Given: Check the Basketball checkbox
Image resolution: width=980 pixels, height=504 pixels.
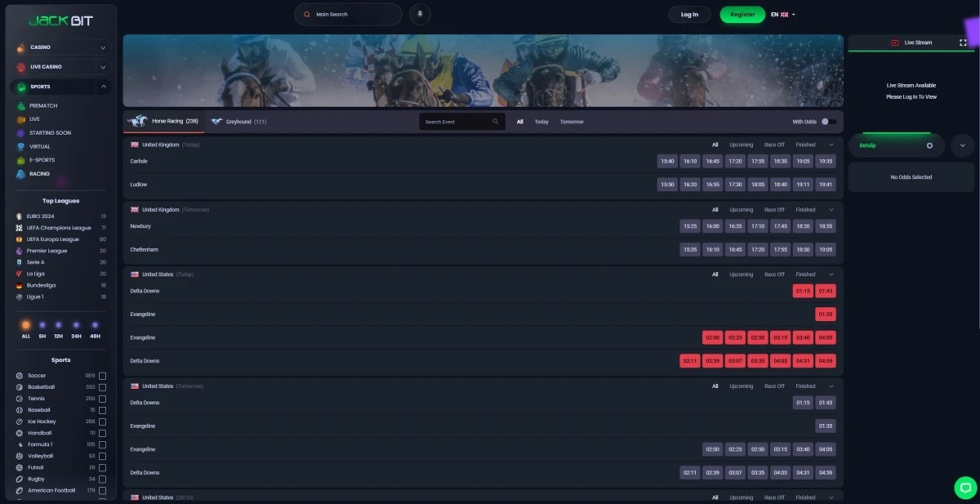Looking at the screenshot, I should (x=102, y=387).
